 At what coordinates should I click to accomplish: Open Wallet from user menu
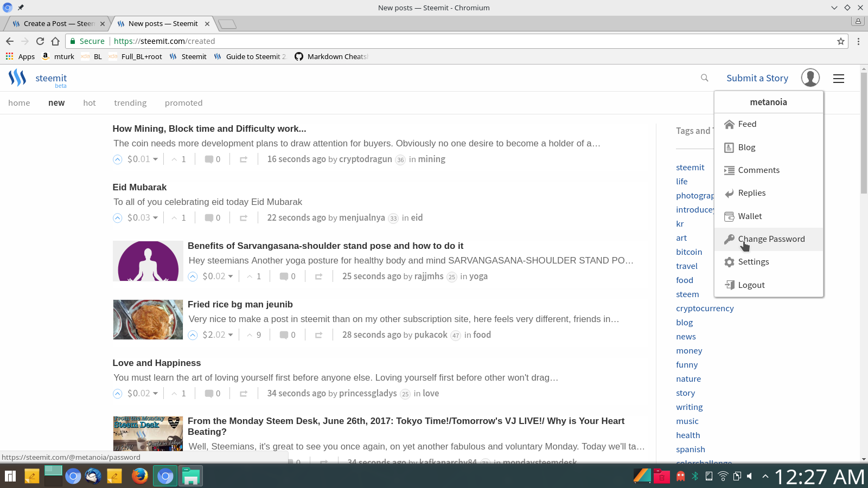(769, 216)
